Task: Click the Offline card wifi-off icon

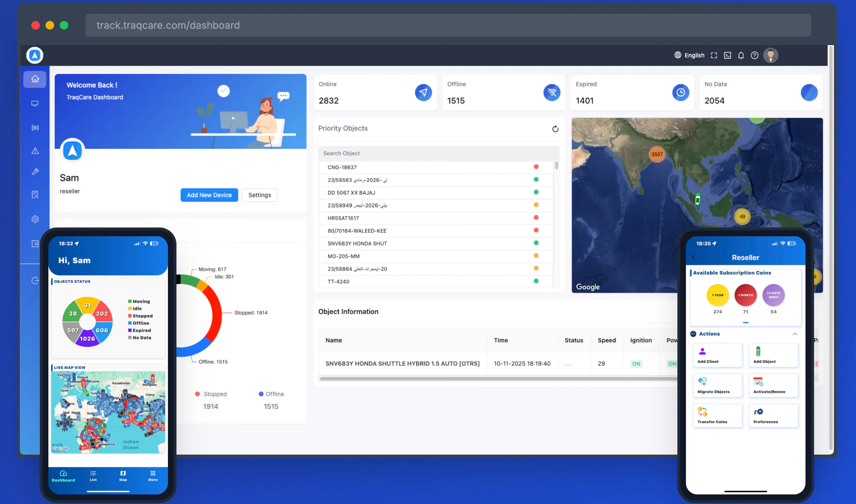Action: tap(552, 92)
